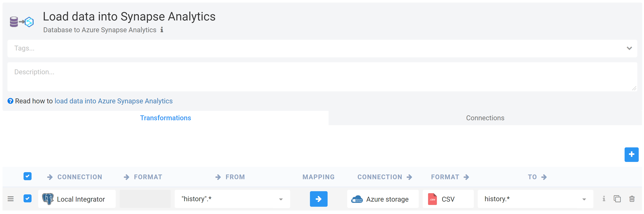Expand the Tags dropdown
Viewport: 644px width, 214px height.
pos(629,48)
